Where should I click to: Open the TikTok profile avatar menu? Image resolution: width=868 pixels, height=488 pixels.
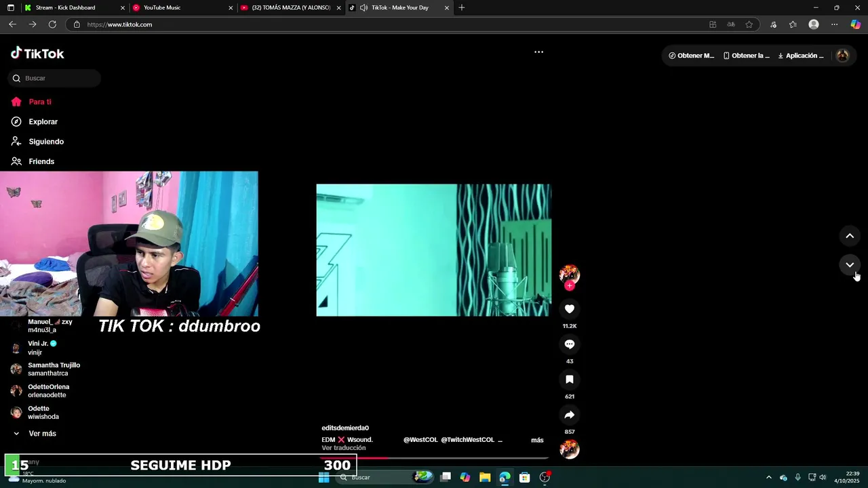(x=842, y=56)
